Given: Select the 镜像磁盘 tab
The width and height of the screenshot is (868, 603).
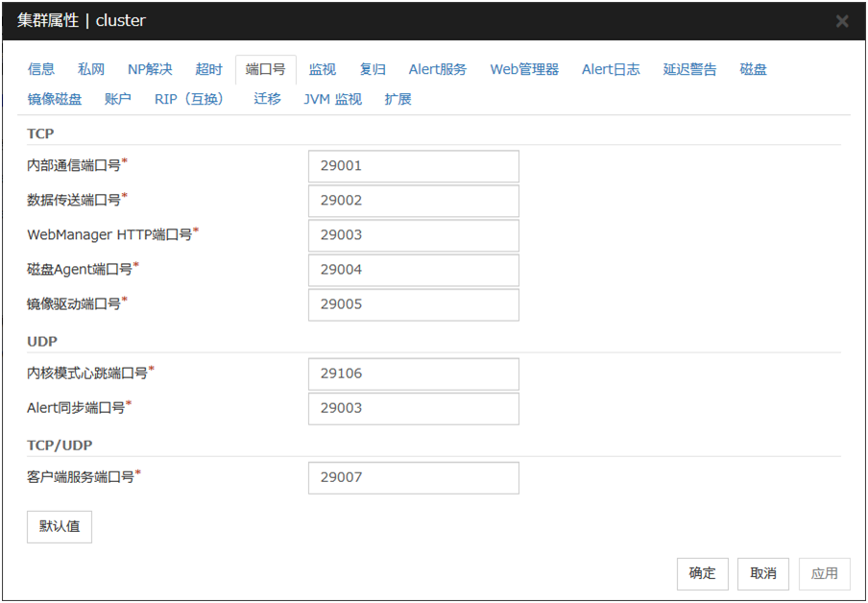Looking at the screenshot, I should tap(55, 99).
